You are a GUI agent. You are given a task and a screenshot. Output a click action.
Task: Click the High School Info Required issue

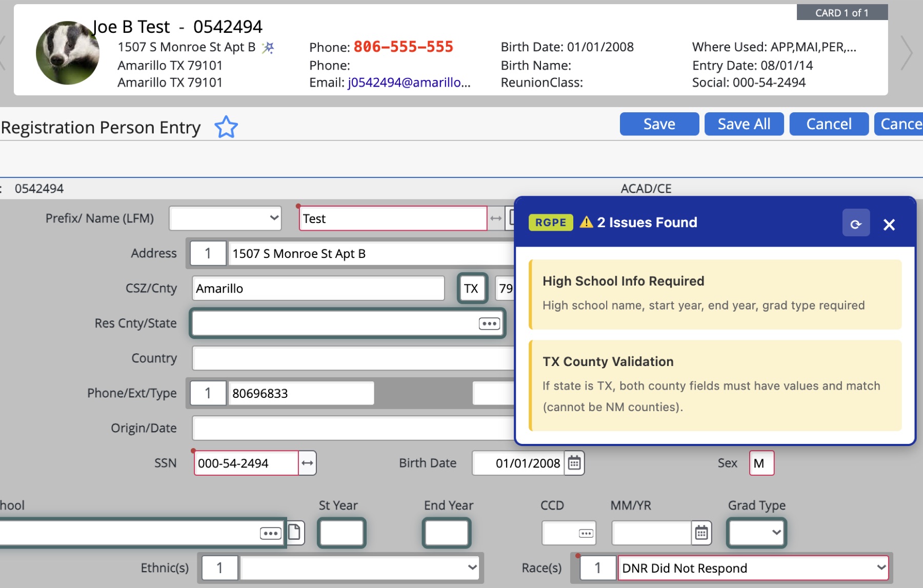coord(715,294)
